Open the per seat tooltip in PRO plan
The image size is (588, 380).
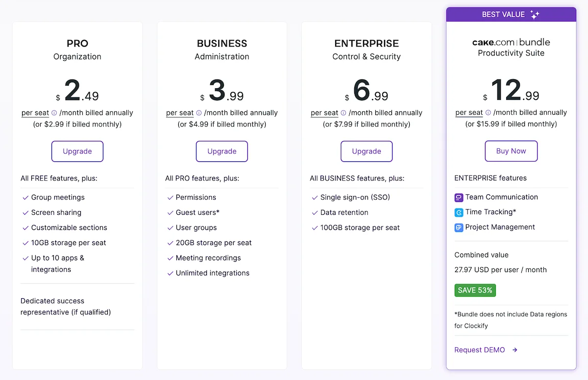click(35, 113)
